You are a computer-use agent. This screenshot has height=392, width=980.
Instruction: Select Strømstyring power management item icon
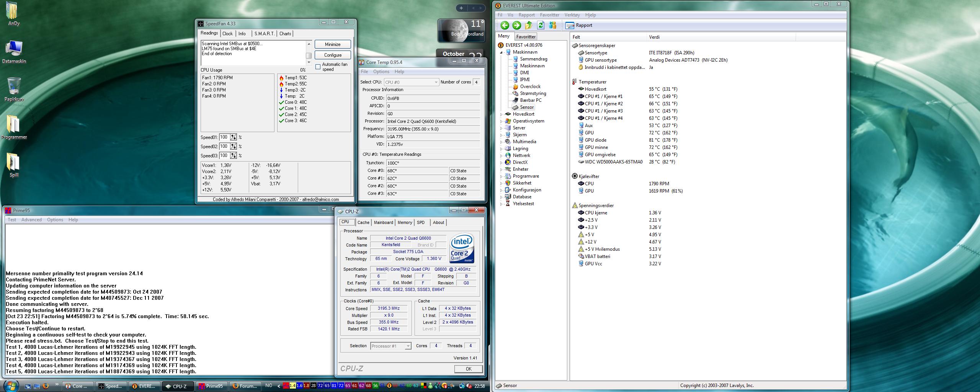515,93
